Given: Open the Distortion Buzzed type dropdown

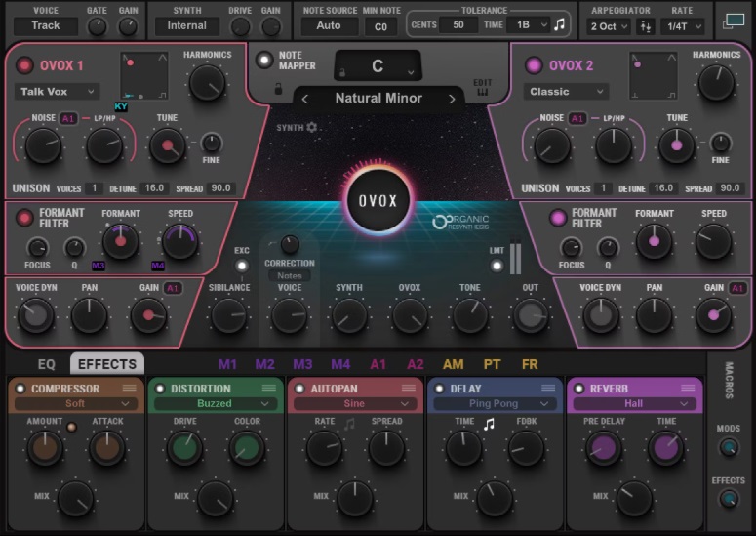Looking at the screenshot, I should click(215, 404).
